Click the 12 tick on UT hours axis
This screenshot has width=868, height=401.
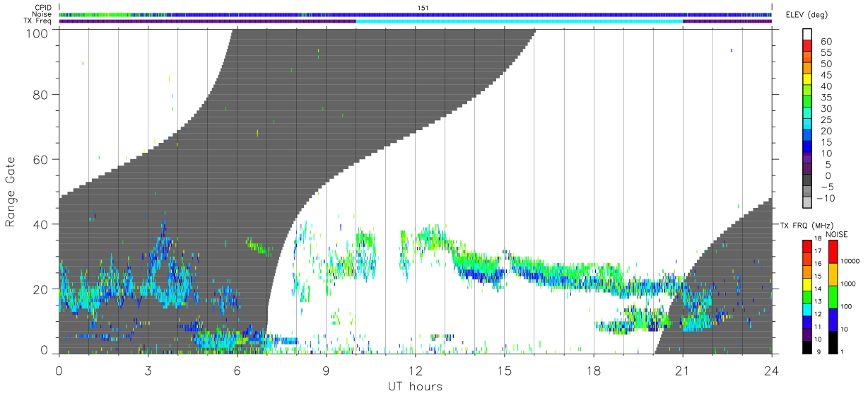pyautogui.click(x=416, y=370)
